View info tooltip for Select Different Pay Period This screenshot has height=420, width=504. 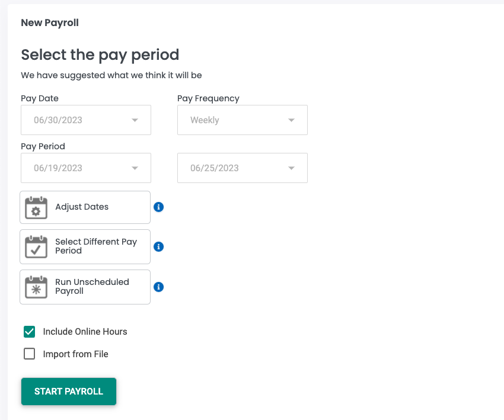pyautogui.click(x=158, y=246)
